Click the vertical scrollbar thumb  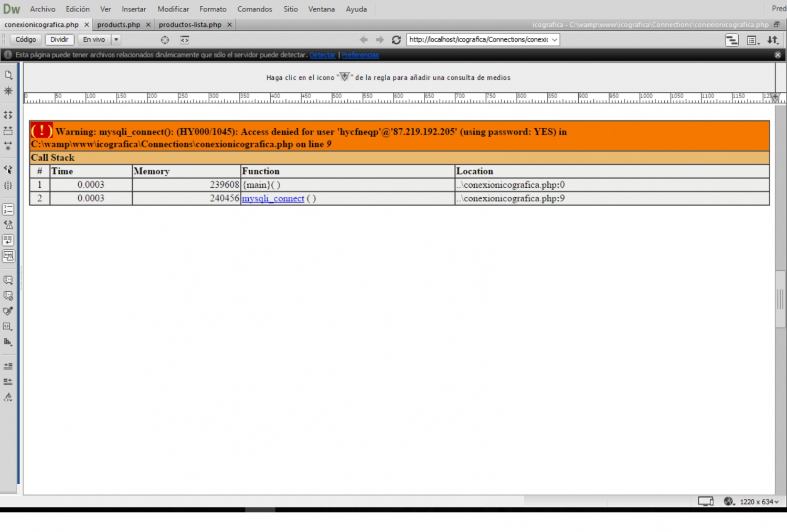tap(780, 299)
